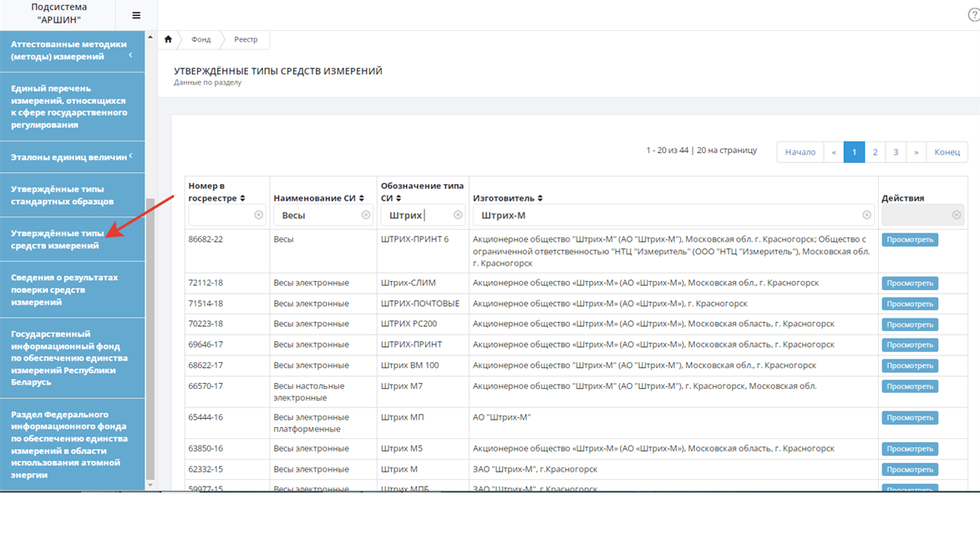Click Просмотреть for record 66570-17
The image size is (980, 536).
coord(909,386)
